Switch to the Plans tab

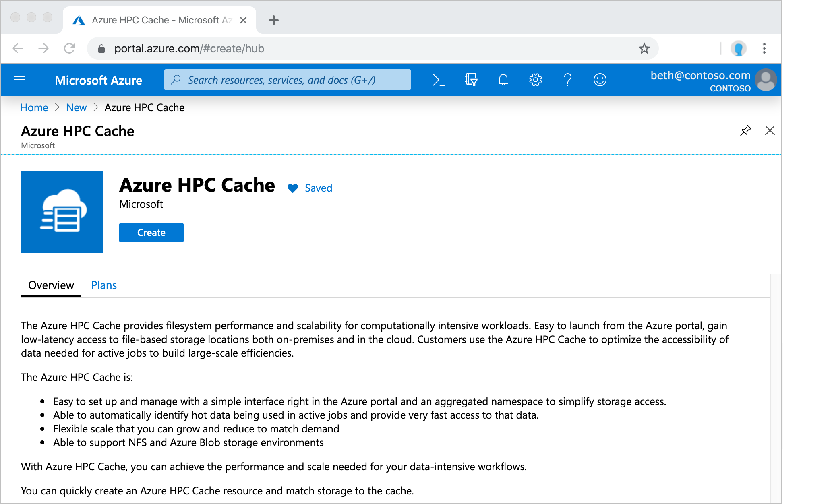[103, 285]
